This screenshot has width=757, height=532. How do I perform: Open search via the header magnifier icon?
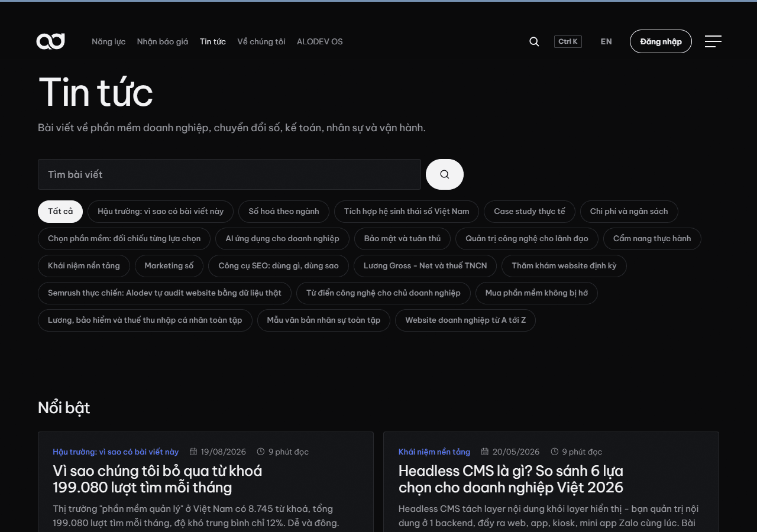click(534, 41)
